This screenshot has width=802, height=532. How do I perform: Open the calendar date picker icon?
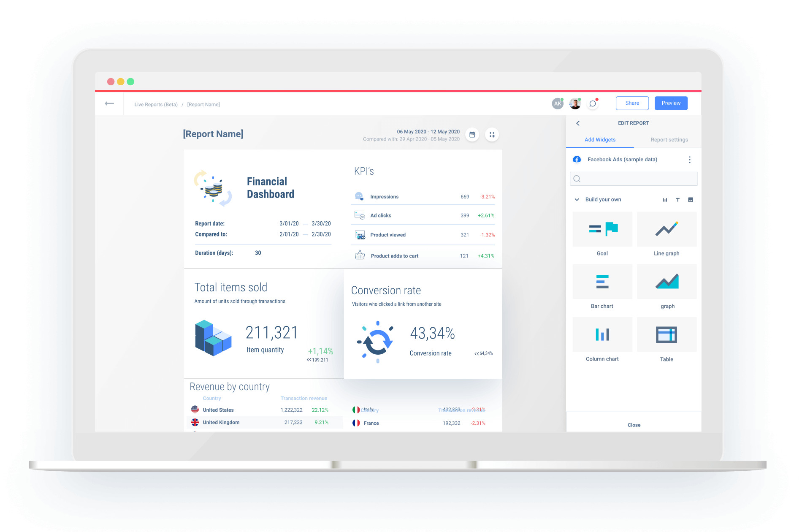click(472, 135)
